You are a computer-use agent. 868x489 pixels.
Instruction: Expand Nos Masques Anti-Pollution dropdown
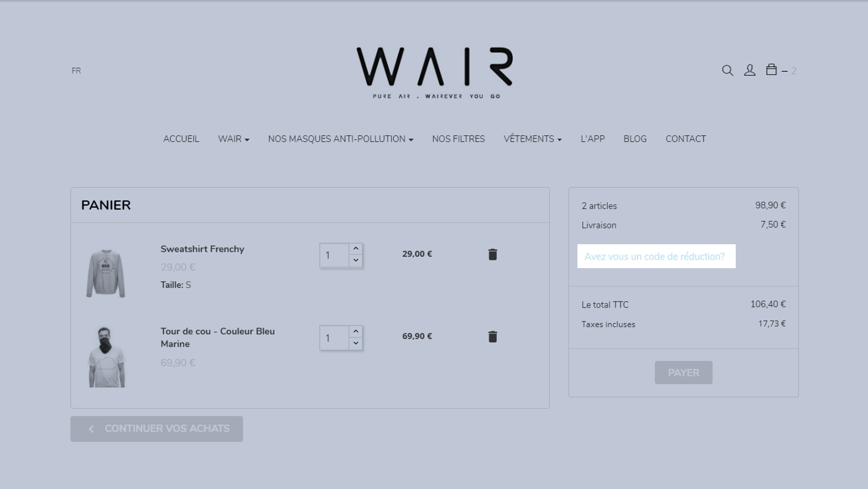pyautogui.click(x=341, y=139)
